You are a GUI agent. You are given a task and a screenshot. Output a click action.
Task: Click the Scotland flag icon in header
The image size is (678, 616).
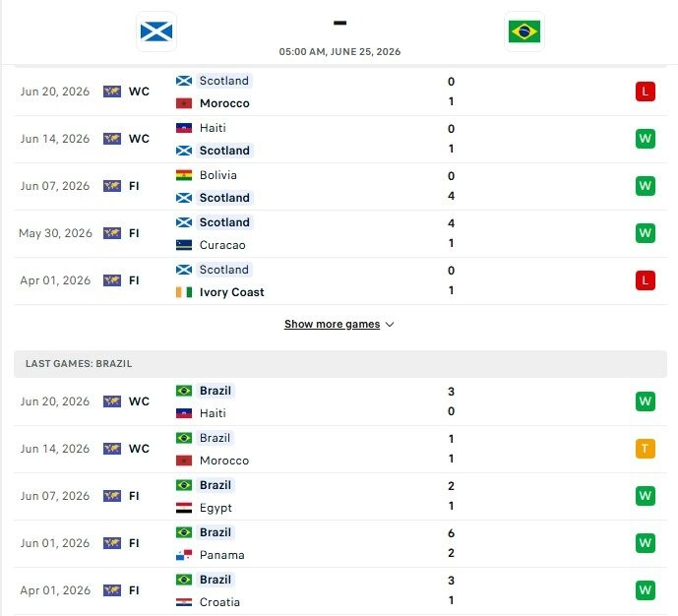point(156,31)
